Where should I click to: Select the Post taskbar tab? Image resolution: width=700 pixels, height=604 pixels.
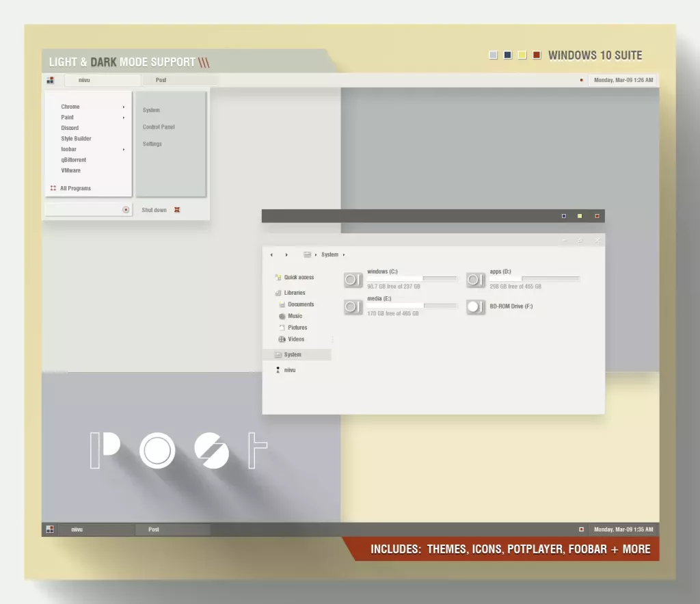click(160, 80)
